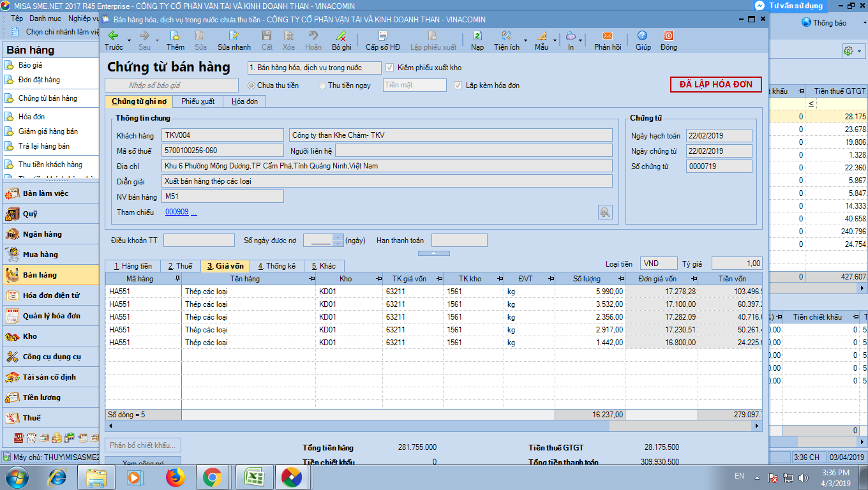Viewport: 868px width, 490px height.
Task: Open the Mẫu template dropdown arrow
Action: (555, 41)
